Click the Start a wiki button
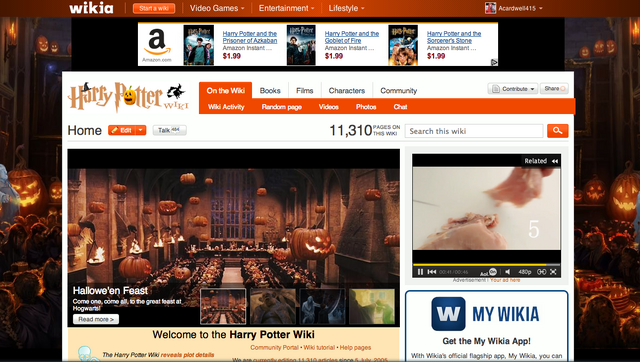 [x=154, y=8]
